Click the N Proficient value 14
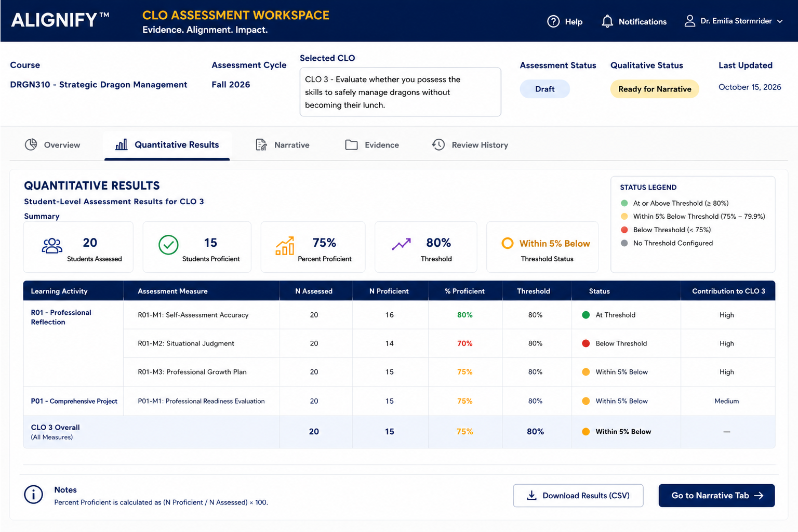 (390, 343)
